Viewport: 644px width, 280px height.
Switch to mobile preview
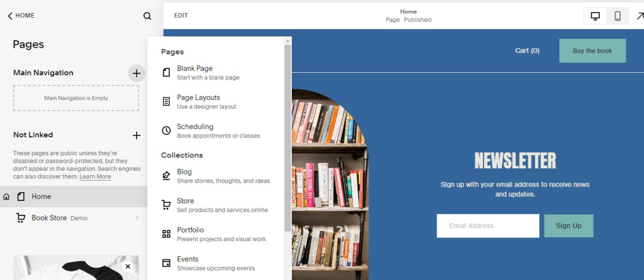pos(618,16)
